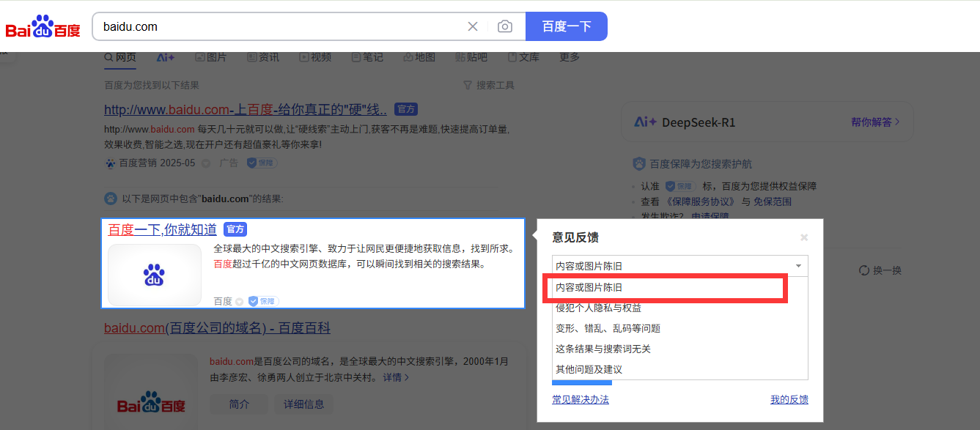Screen dimensions: 980x430
Task: Open the 常见解决办法 link
Action: (x=581, y=399)
